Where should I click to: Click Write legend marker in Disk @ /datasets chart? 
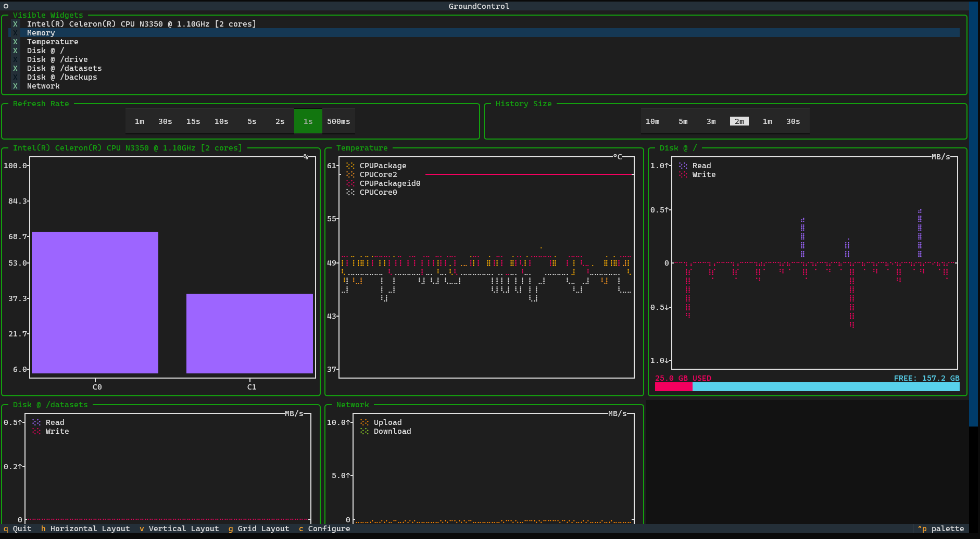point(36,431)
